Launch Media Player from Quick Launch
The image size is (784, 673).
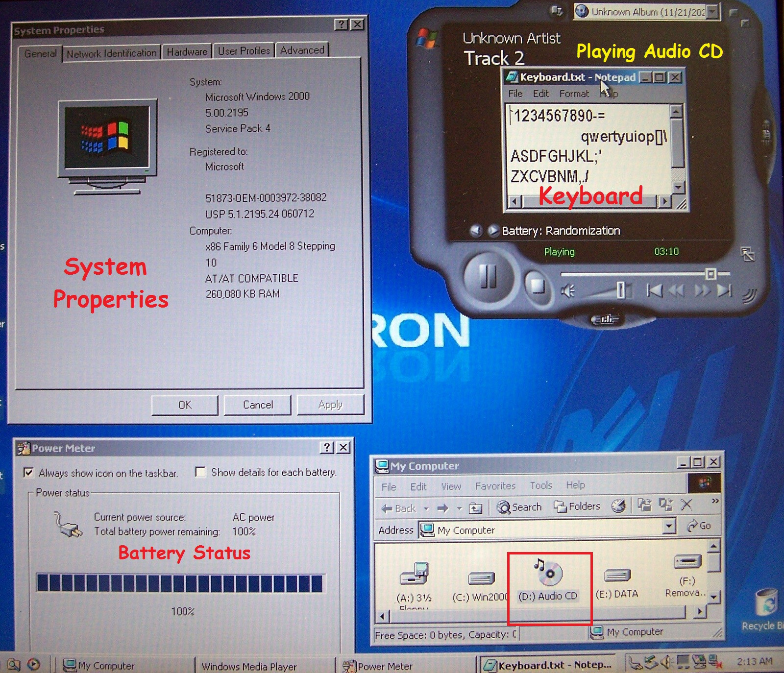click(33, 664)
